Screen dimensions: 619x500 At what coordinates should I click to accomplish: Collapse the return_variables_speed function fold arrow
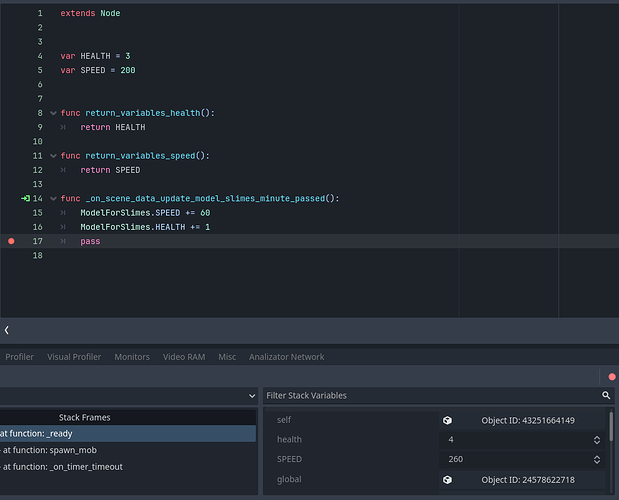click(53, 155)
